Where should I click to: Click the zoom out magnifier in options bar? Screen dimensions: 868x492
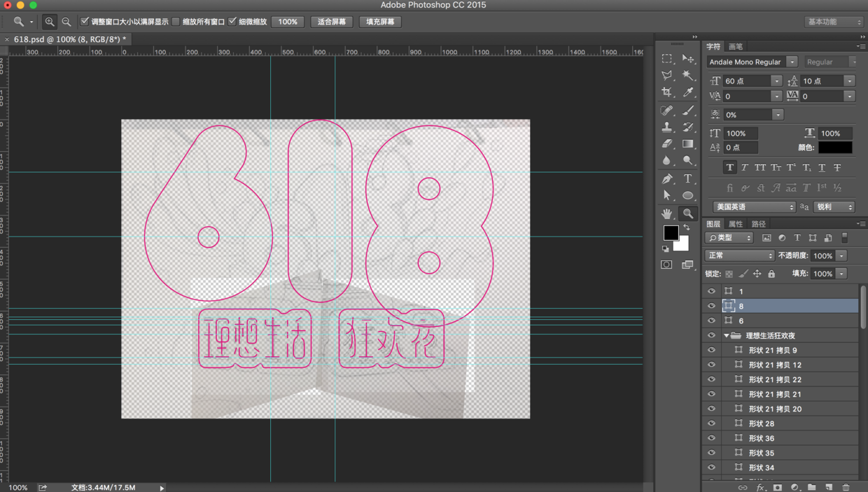coord(66,22)
